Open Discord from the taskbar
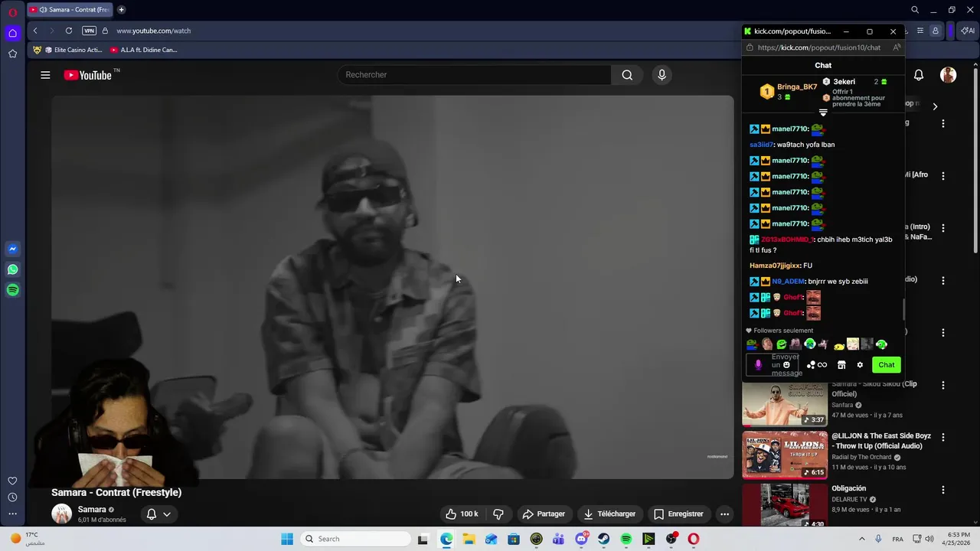The height and width of the screenshot is (551, 980). click(x=581, y=539)
